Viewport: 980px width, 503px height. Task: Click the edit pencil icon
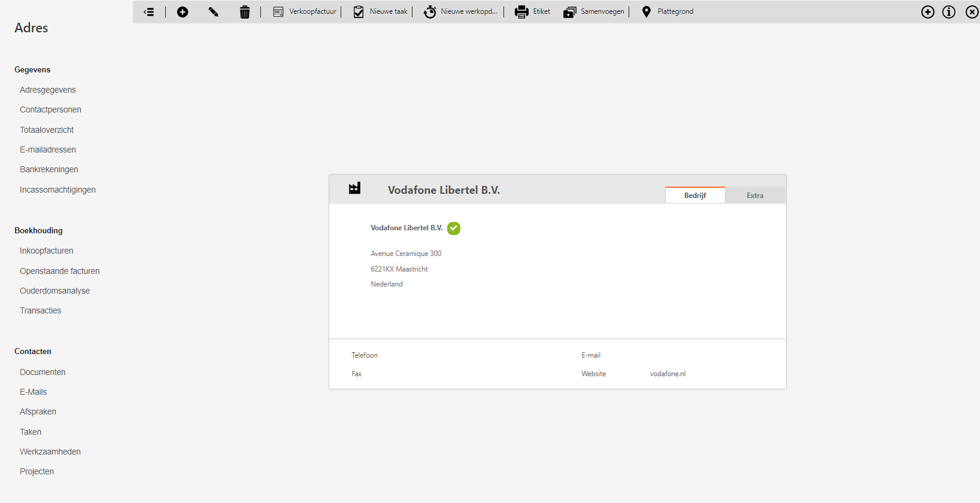(214, 12)
